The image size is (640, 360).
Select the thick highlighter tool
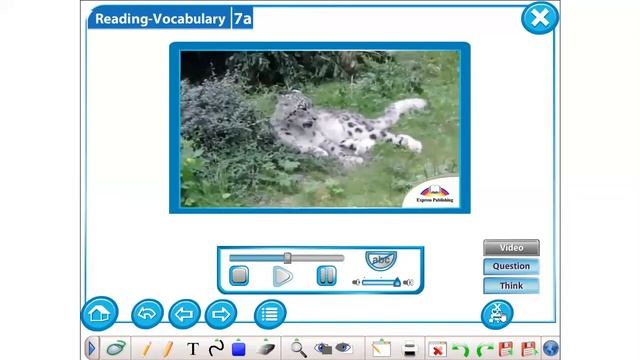pos(167,349)
